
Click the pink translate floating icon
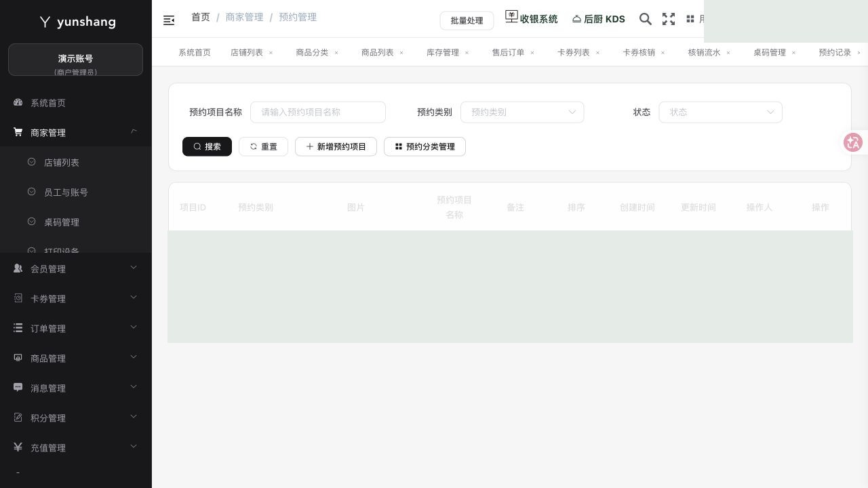click(x=853, y=142)
